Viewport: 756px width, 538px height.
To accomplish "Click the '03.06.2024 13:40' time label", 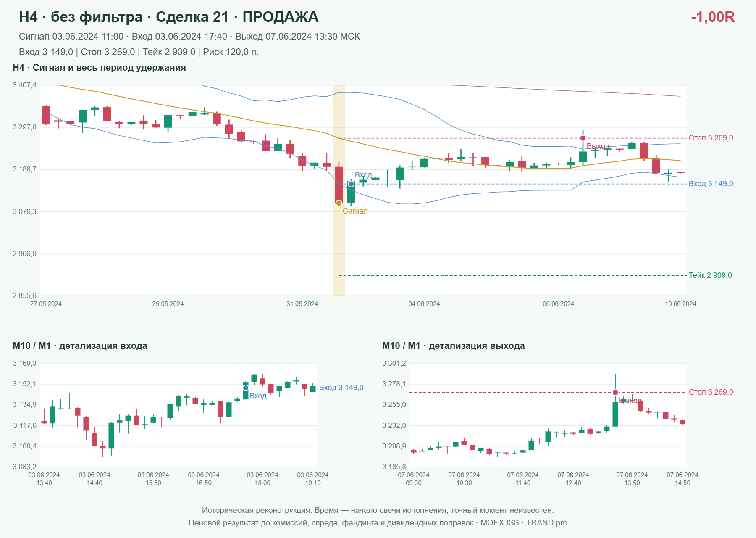I will pos(44,479).
